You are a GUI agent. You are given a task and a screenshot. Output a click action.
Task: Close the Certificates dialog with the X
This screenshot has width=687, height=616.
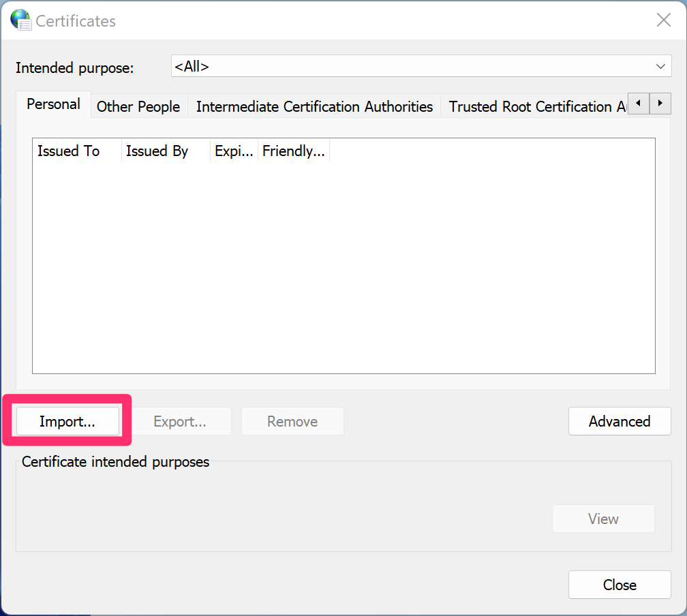[663, 20]
